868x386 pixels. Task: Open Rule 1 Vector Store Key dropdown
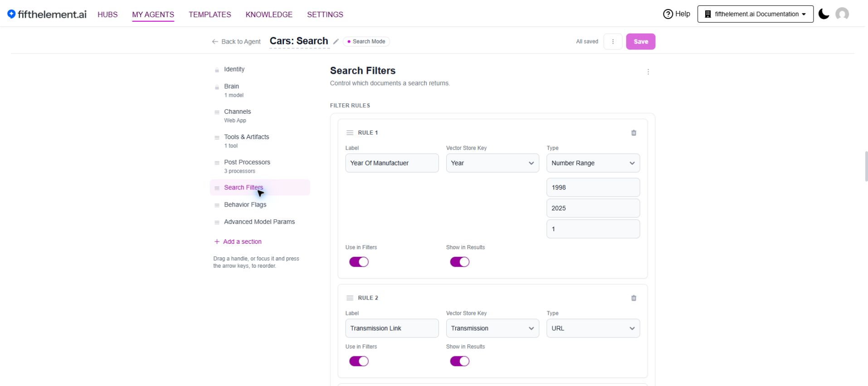493,163
